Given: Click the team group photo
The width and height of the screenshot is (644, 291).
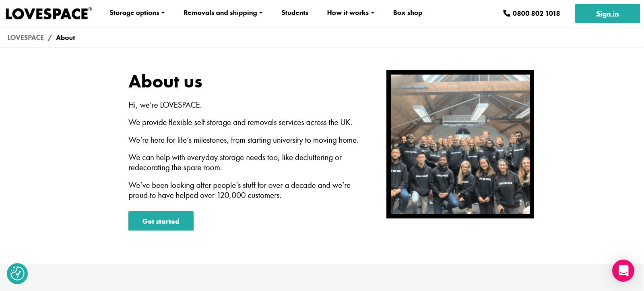Looking at the screenshot, I should [460, 144].
